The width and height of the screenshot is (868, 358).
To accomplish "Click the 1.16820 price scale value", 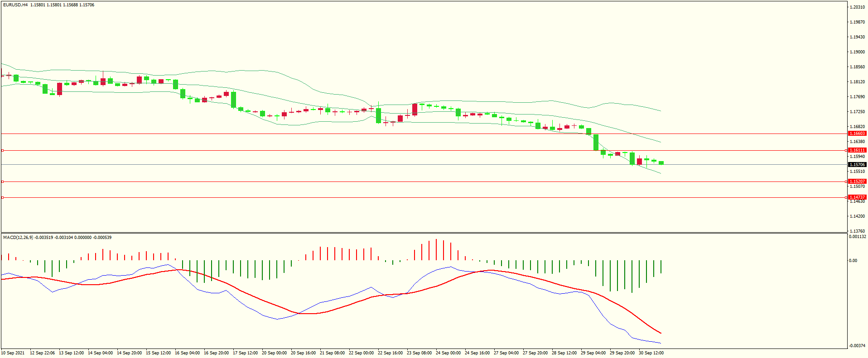I will pyautogui.click(x=858, y=127).
